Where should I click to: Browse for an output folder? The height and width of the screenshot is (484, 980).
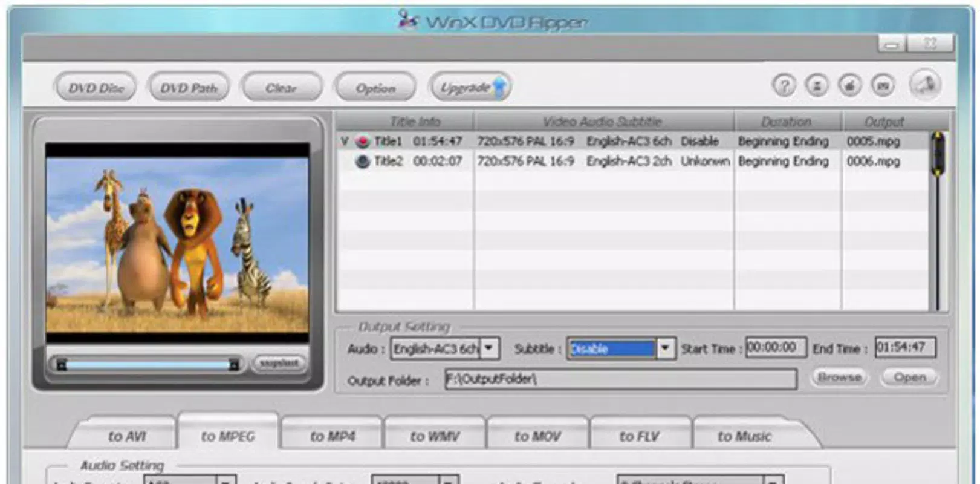[840, 378]
